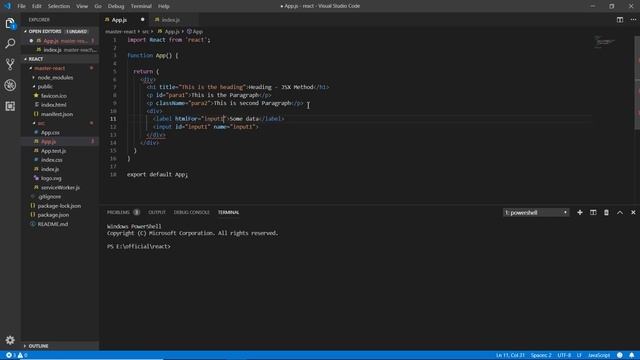Open the Explorer view in activity bar
The image size is (640, 360).
[10, 23]
